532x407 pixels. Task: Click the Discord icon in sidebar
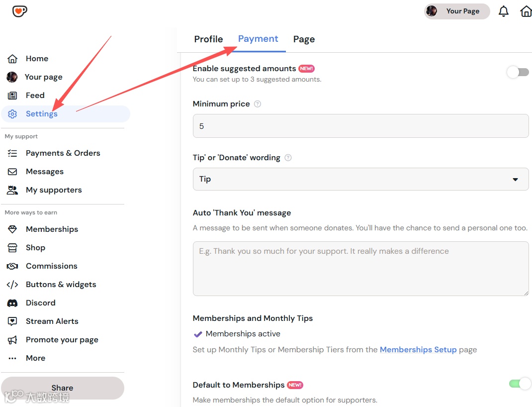(x=12, y=303)
